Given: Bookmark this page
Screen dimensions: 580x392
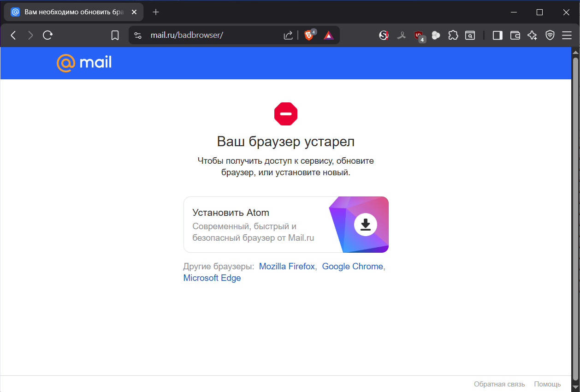Looking at the screenshot, I should point(115,36).
